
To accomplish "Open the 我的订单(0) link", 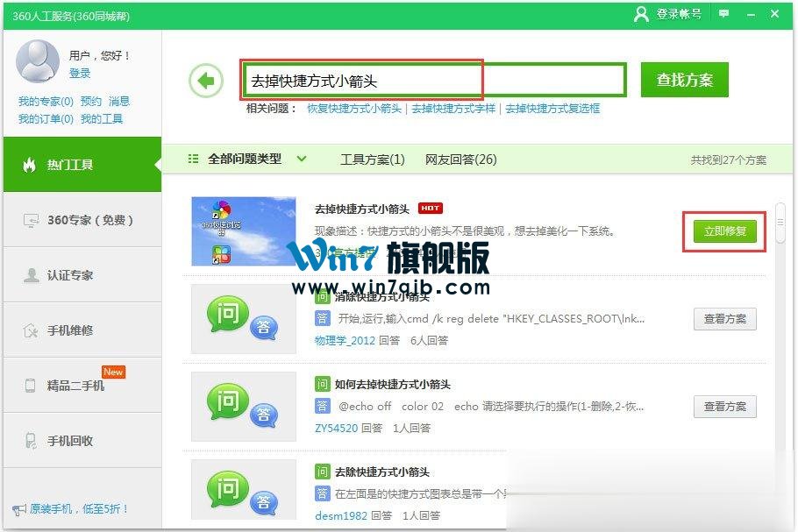I will point(46,119).
